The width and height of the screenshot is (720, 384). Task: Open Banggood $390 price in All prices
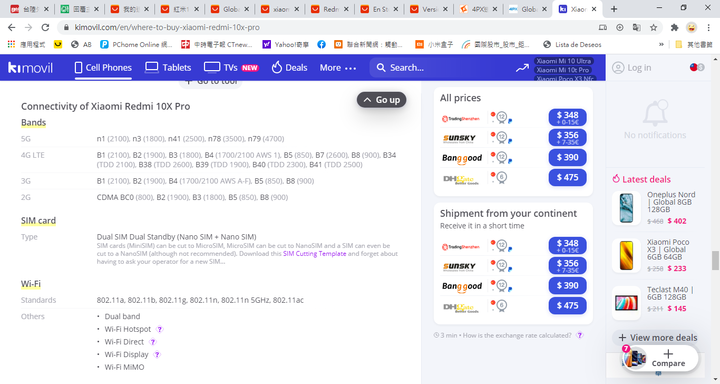coord(568,158)
